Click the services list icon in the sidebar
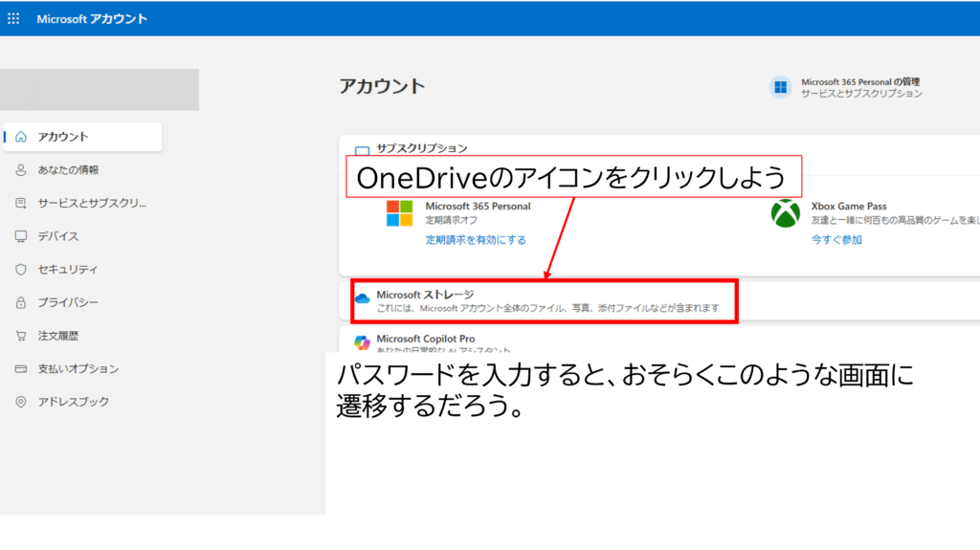The height and width of the screenshot is (550, 980). point(21,203)
